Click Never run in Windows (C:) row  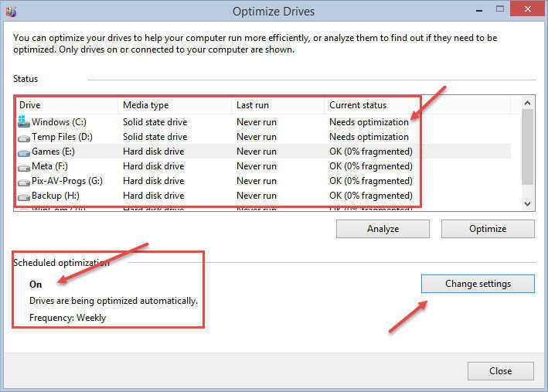pyautogui.click(x=257, y=122)
